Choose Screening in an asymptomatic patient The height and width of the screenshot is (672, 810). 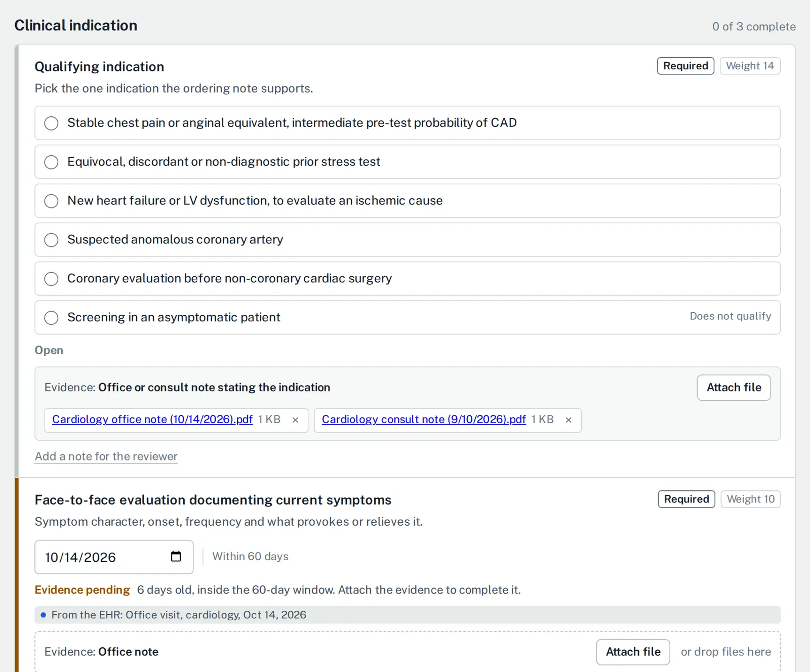click(x=408, y=318)
